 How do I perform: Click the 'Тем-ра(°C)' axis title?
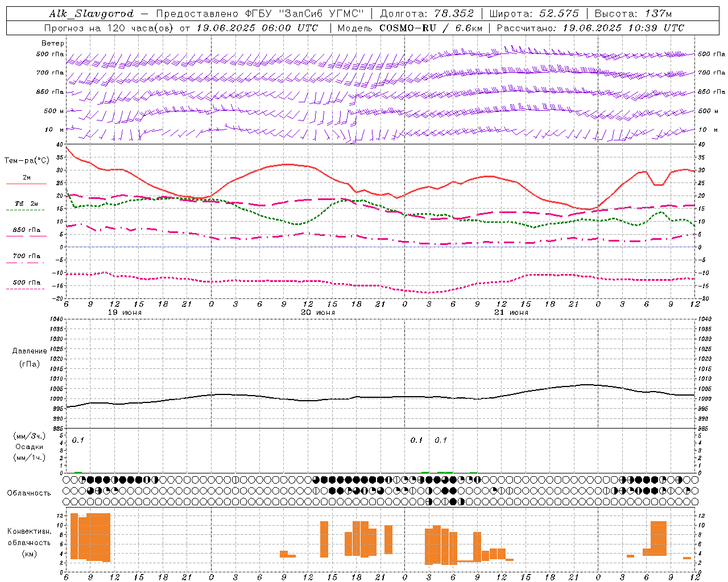[27, 161]
